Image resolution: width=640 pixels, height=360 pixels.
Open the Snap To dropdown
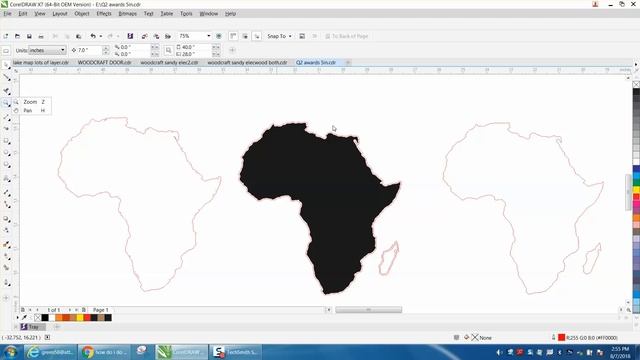tap(280, 36)
